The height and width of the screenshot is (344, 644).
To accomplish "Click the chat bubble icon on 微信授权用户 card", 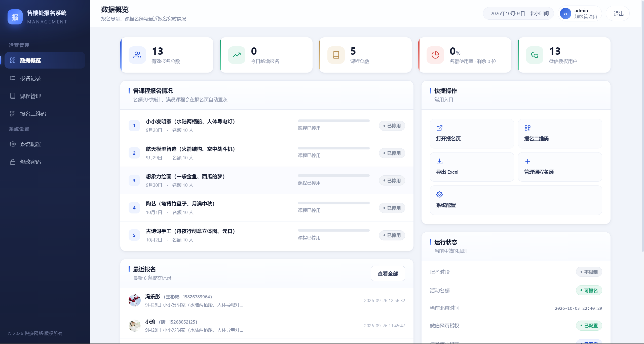I will (x=535, y=55).
